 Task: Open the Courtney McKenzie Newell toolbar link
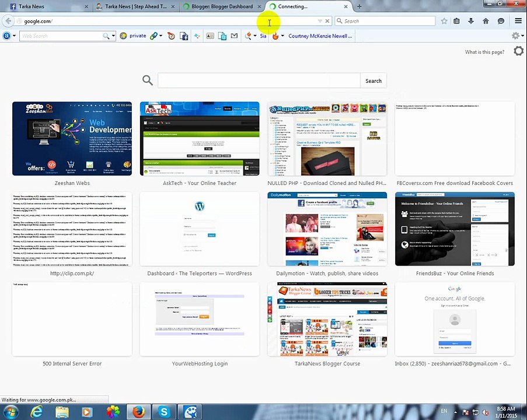click(x=320, y=36)
